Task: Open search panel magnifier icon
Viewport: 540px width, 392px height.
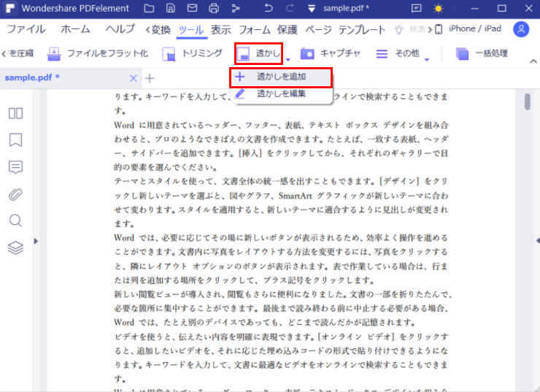Action: coord(15,220)
